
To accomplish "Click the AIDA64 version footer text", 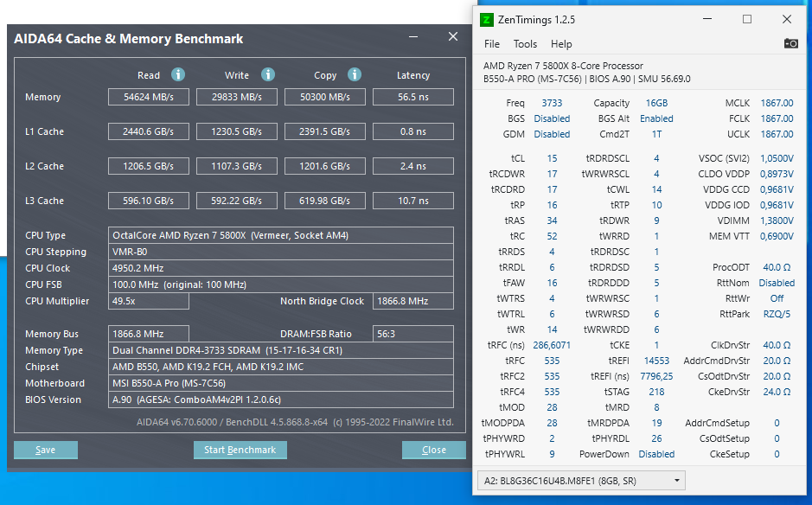I will 295,422.
